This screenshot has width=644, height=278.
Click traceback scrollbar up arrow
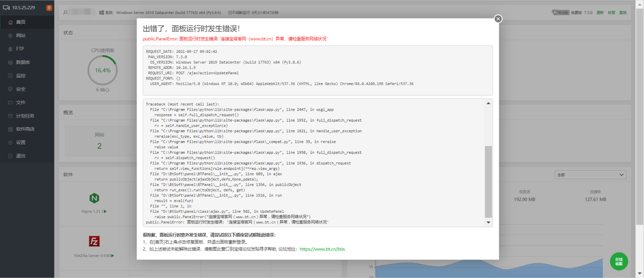(x=488, y=103)
